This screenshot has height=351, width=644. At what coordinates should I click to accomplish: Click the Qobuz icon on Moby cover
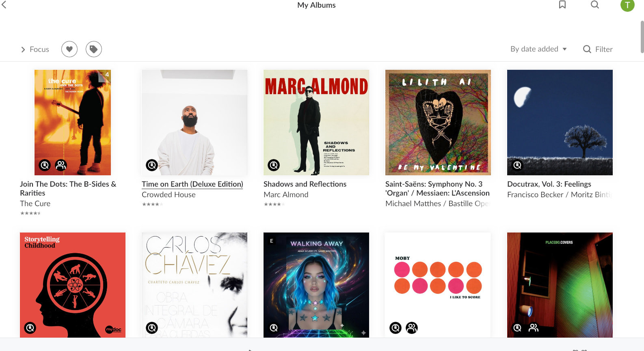[395, 327]
